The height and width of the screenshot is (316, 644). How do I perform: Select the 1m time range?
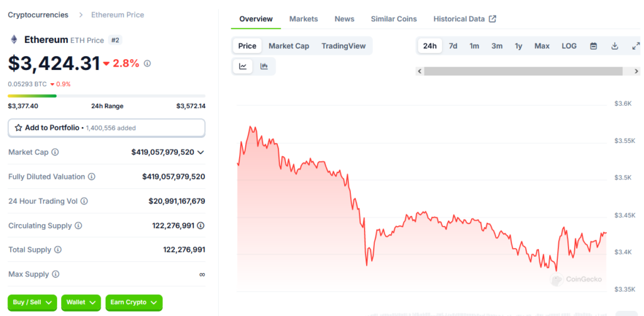[474, 46]
